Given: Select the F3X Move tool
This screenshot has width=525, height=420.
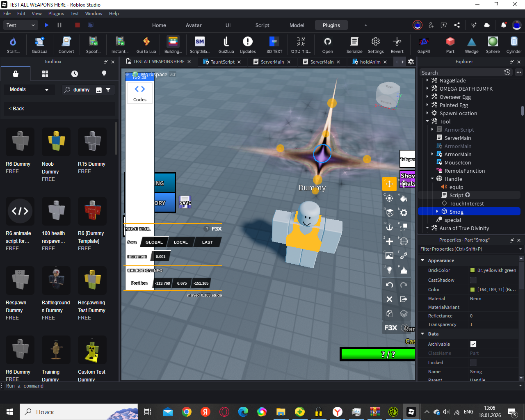Looking at the screenshot, I should tap(389, 184).
